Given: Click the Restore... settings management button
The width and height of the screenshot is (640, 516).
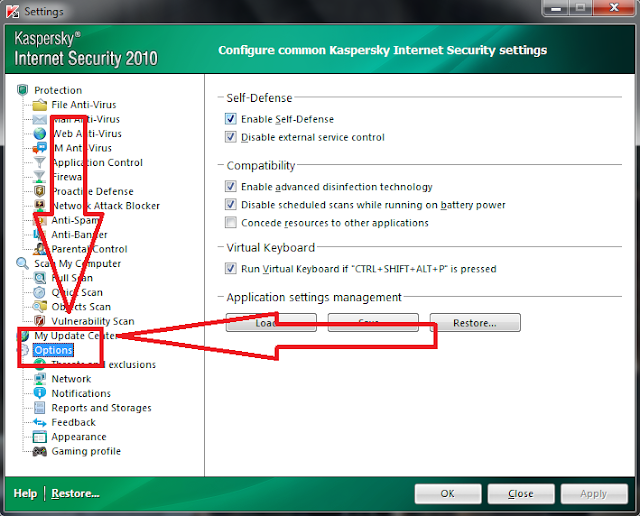Looking at the screenshot, I should (x=475, y=322).
